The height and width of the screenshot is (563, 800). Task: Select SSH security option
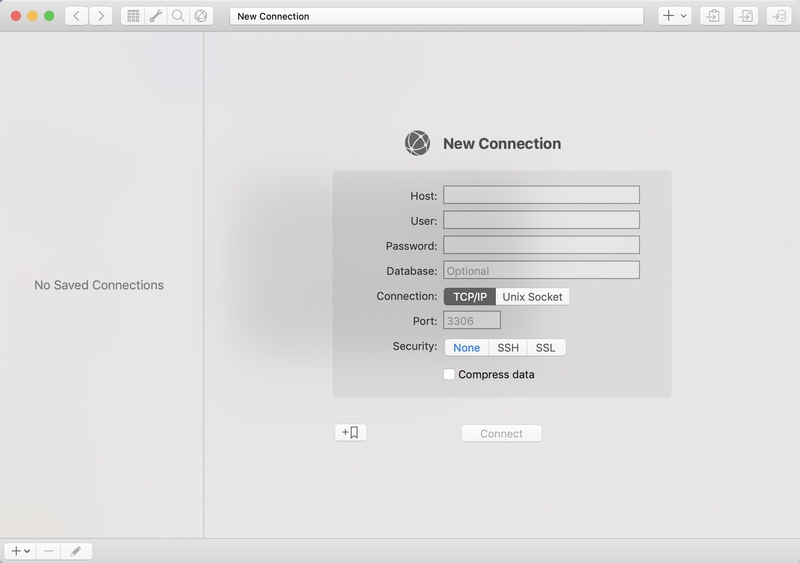pos(508,347)
